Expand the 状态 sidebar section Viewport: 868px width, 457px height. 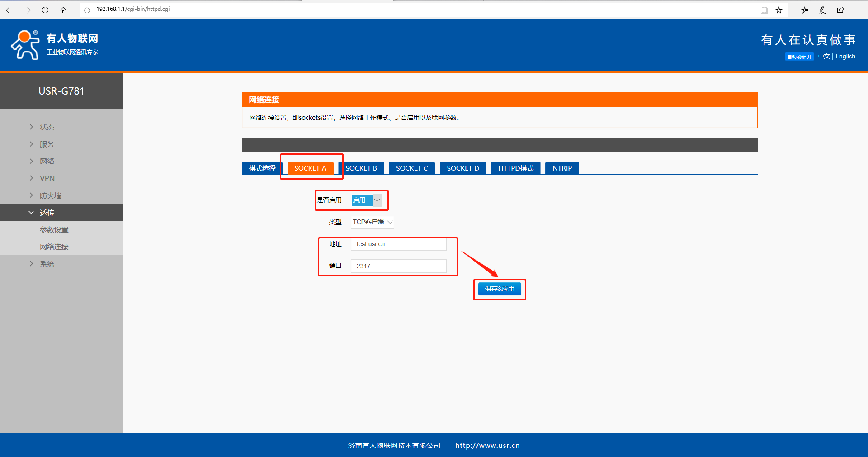click(47, 127)
